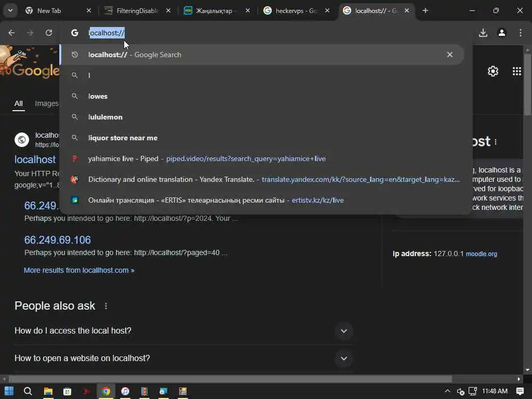Open the Chrome downloads icon

click(x=483, y=33)
